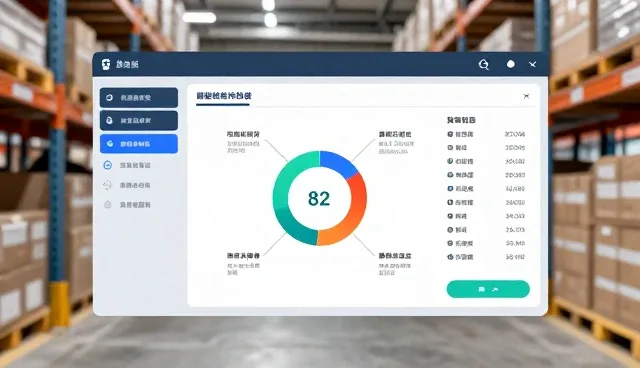The image size is (640, 368).
Task: Click the icon inside the bright blue sidebar item
Action: coord(110,144)
